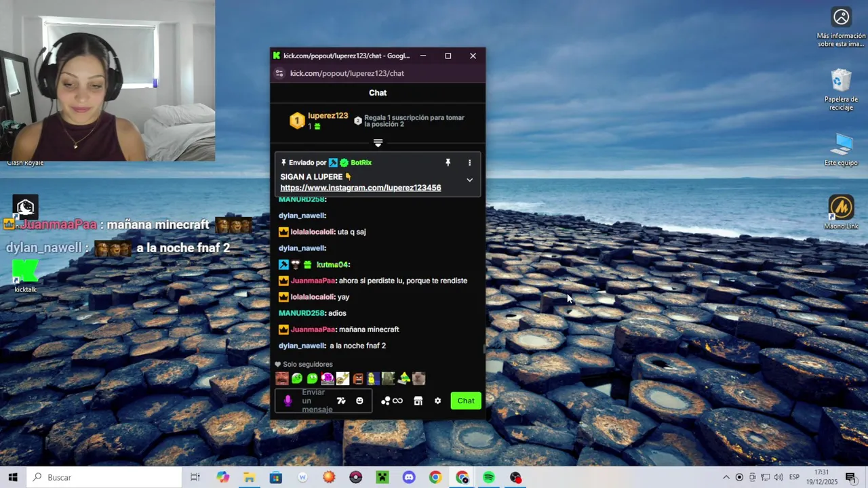Open the chat shop storefront icon
868x488 pixels.
coord(418,401)
